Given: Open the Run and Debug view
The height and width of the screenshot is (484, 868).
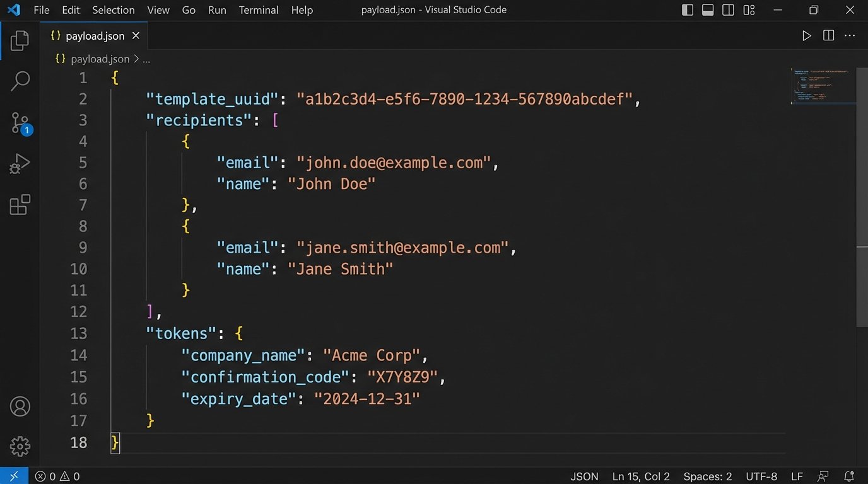Looking at the screenshot, I should pos(20,164).
